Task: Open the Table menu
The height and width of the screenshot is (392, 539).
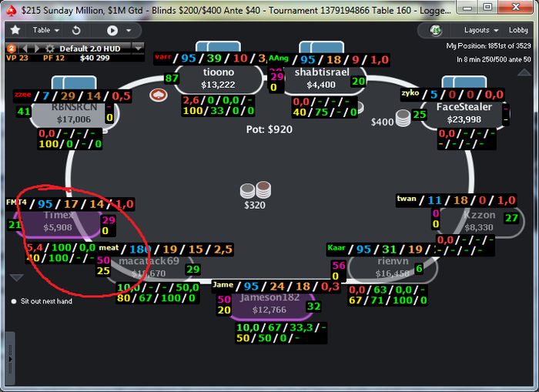Action: (45, 30)
